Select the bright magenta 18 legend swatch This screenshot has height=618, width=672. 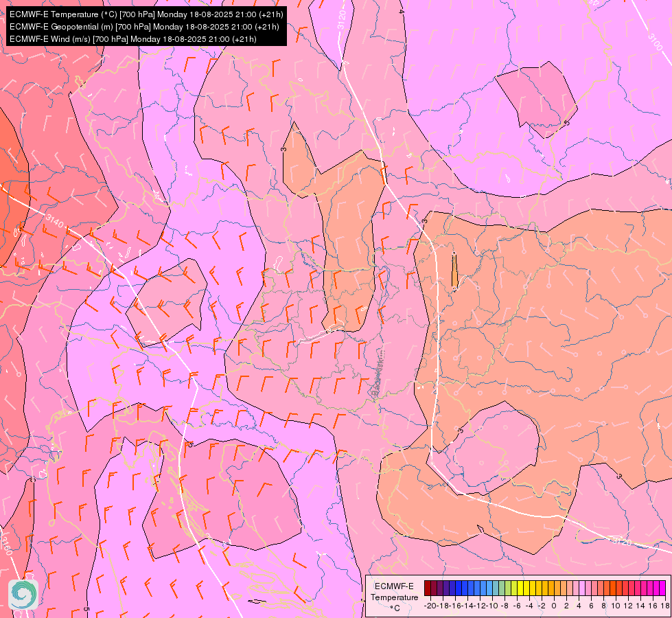point(662,588)
